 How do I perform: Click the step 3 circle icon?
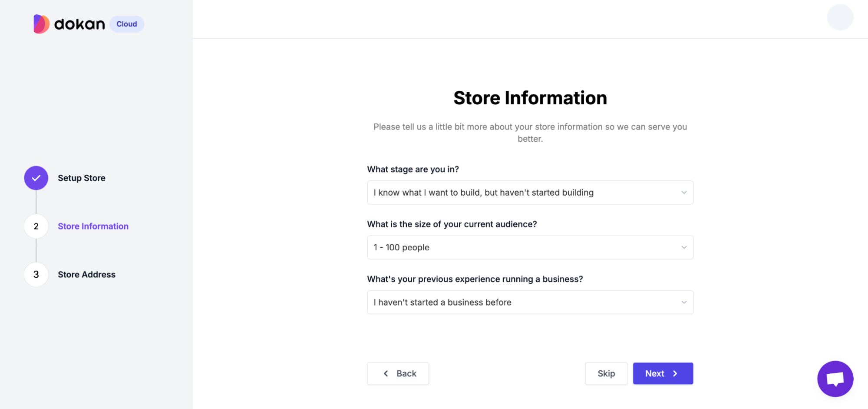36,274
